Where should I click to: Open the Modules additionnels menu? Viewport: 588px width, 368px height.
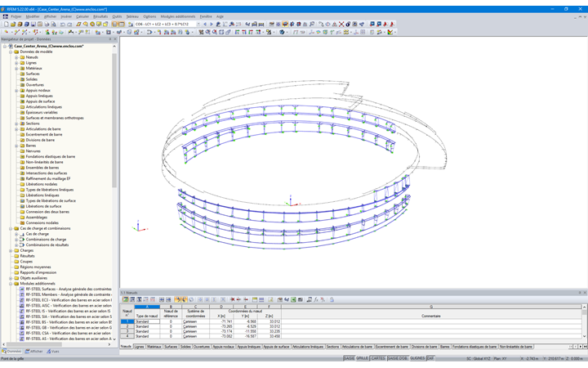point(178,16)
